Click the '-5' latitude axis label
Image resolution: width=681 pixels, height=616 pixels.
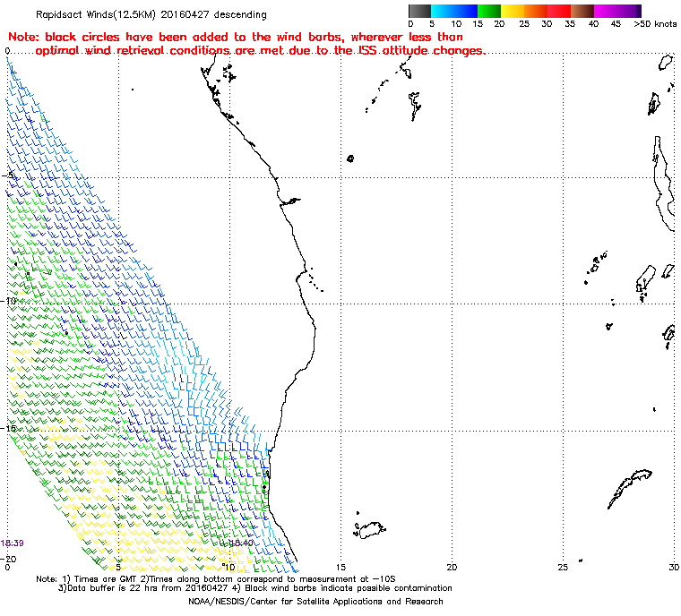8,175
